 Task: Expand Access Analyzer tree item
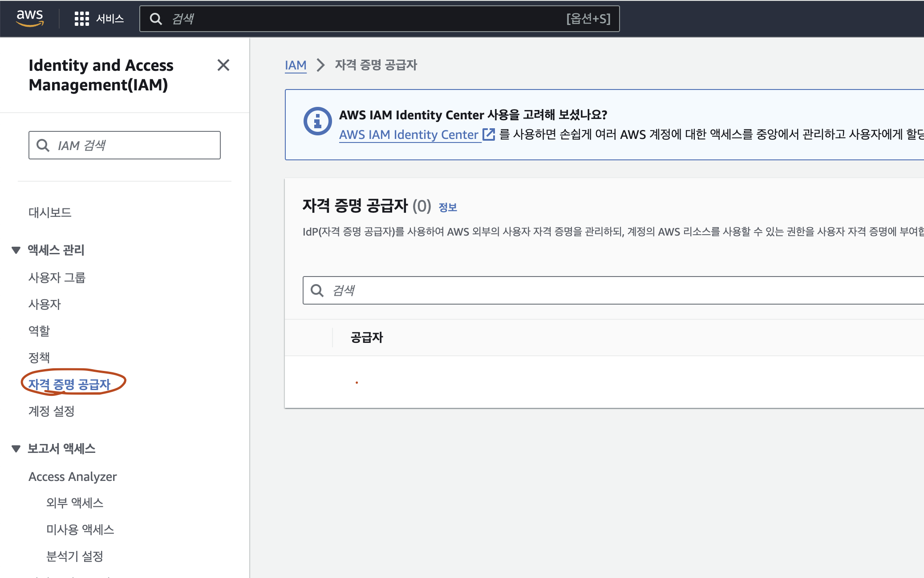click(x=73, y=476)
